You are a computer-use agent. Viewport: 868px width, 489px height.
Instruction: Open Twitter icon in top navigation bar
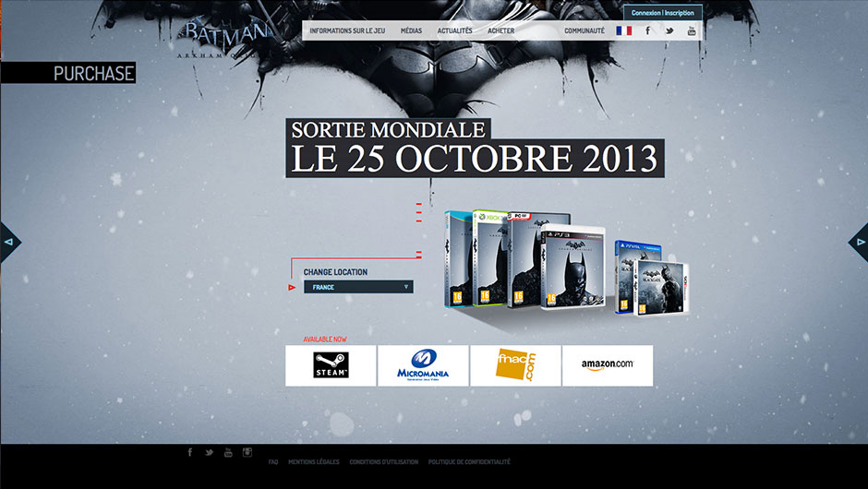click(x=669, y=31)
